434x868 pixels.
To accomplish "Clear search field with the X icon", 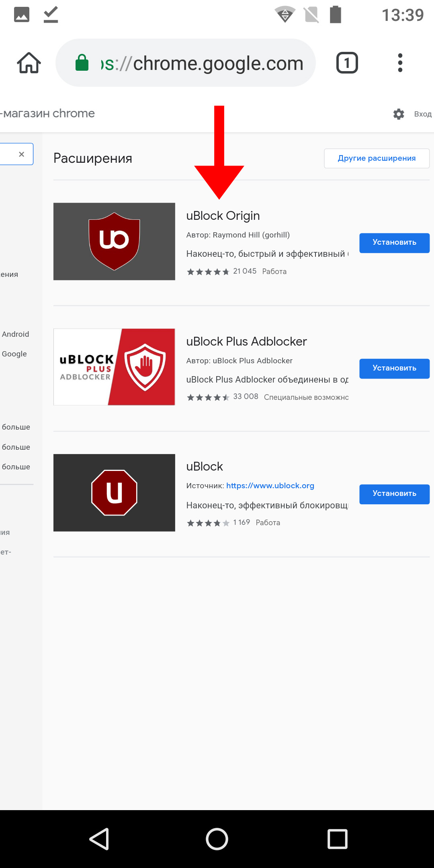I will coord(22,154).
